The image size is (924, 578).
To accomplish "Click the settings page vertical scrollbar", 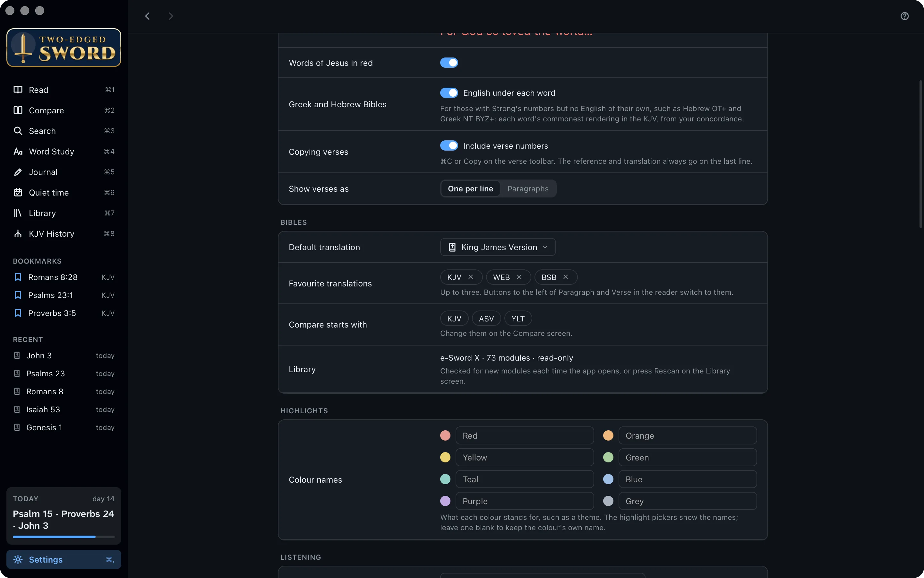I will click(x=920, y=154).
